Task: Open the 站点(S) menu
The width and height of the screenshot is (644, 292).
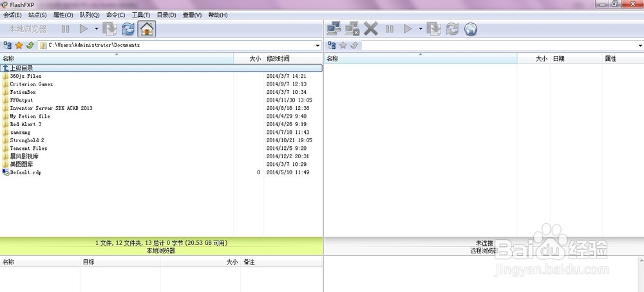Action: [37, 15]
